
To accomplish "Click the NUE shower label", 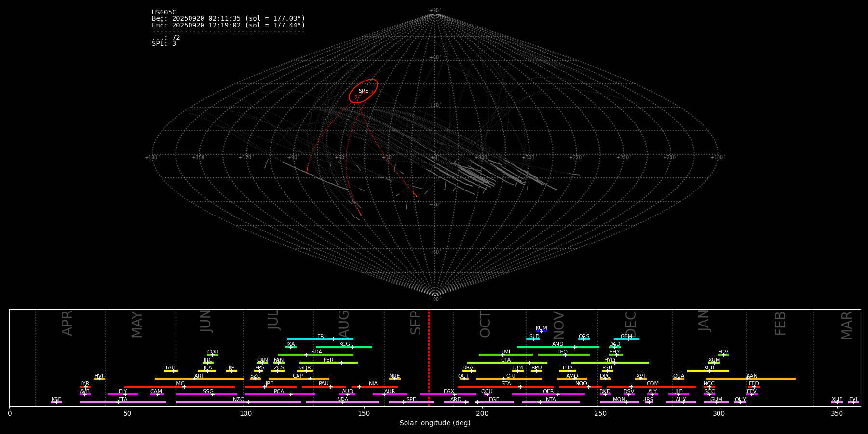I will 394,376.
